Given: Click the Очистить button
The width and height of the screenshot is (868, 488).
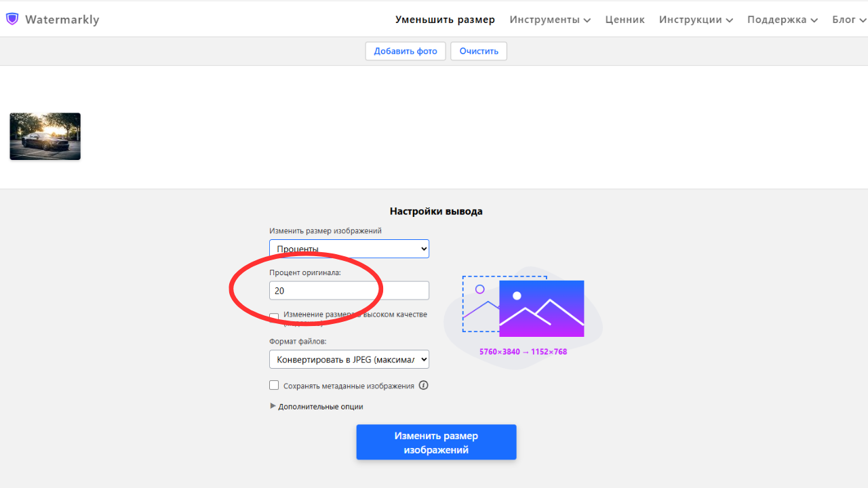Looking at the screenshot, I should pos(479,51).
